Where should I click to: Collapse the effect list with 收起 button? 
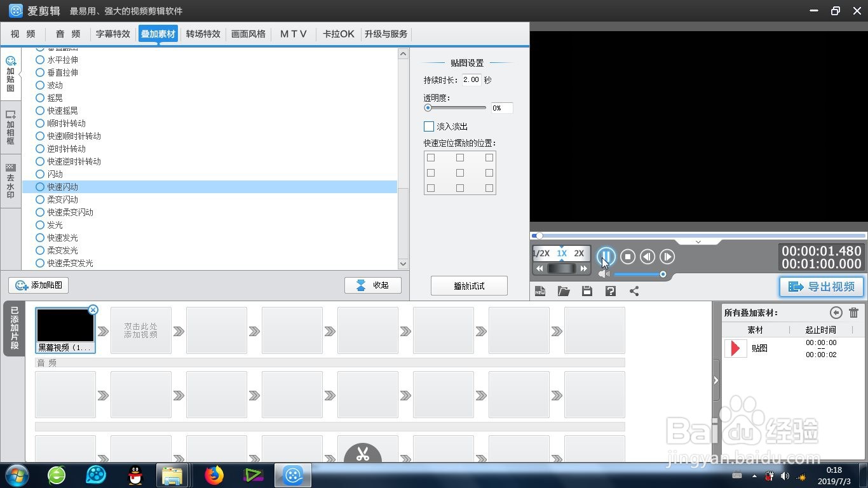pos(373,285)
